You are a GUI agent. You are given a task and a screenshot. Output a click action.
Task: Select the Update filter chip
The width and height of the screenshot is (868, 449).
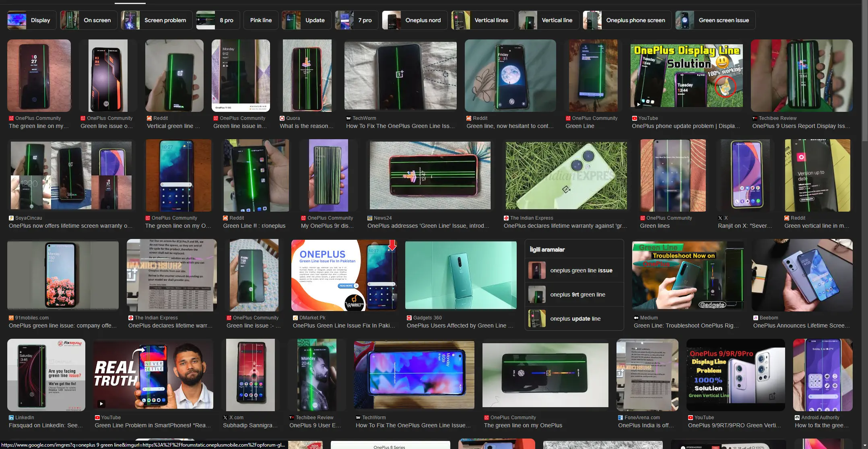[306, 20]
